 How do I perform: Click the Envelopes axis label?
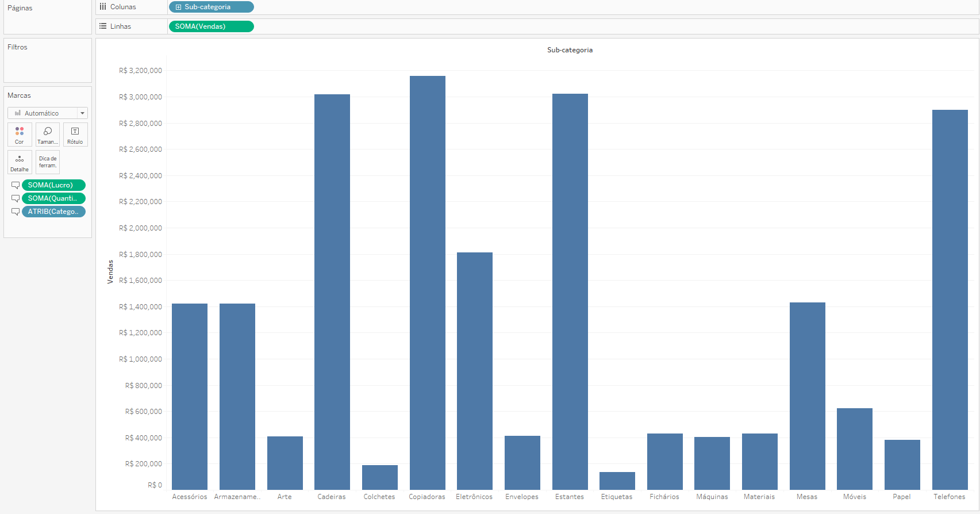(x=522, y=497)
